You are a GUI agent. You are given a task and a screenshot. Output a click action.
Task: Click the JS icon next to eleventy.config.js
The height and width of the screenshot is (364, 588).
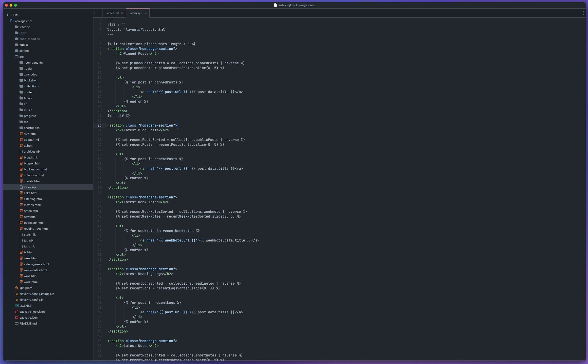16,300
